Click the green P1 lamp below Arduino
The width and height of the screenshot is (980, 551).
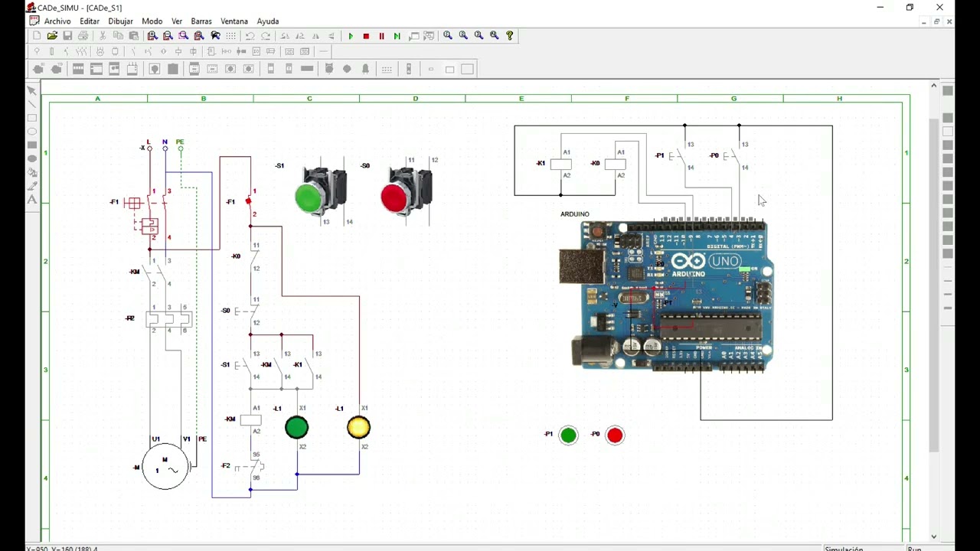(x=568, y=435)
